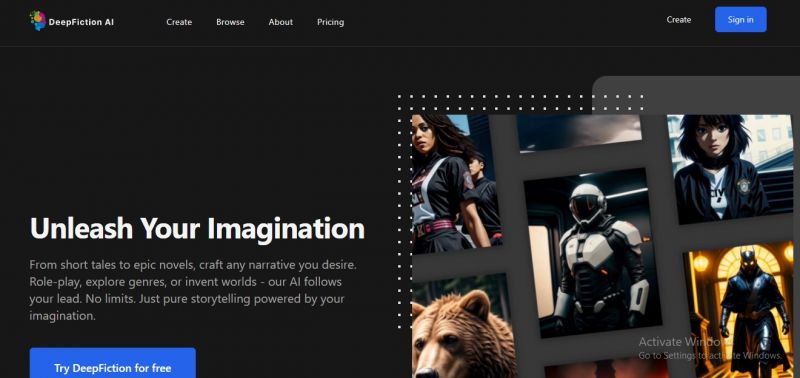
Task: Open the cloudy sky thumbnail at top
Action: 579,133
